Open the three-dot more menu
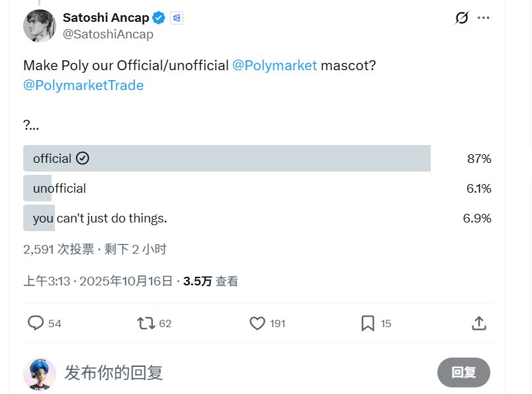532x394 pixels. [484, 18]
